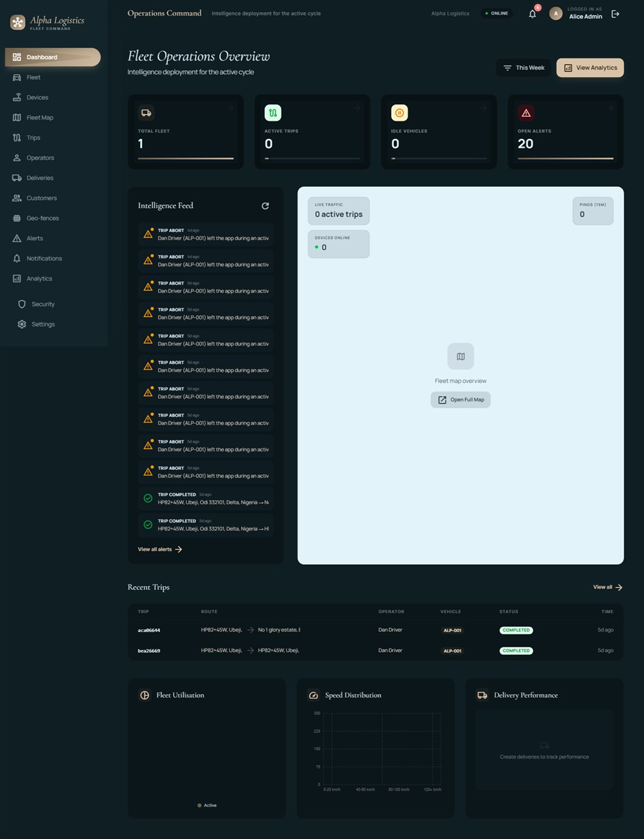
Task: Click the map icon above Fleet map overview
Action: pyautogui.click(x=460, y=357)
